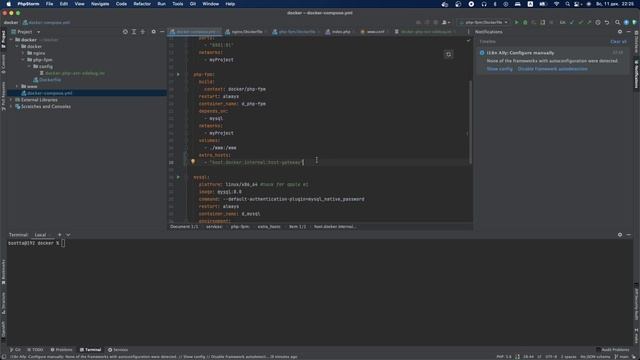This screenshot has height=360, width=640.
Task: Click run gutter arrow beside mysql service
Action: coord(178,177)
